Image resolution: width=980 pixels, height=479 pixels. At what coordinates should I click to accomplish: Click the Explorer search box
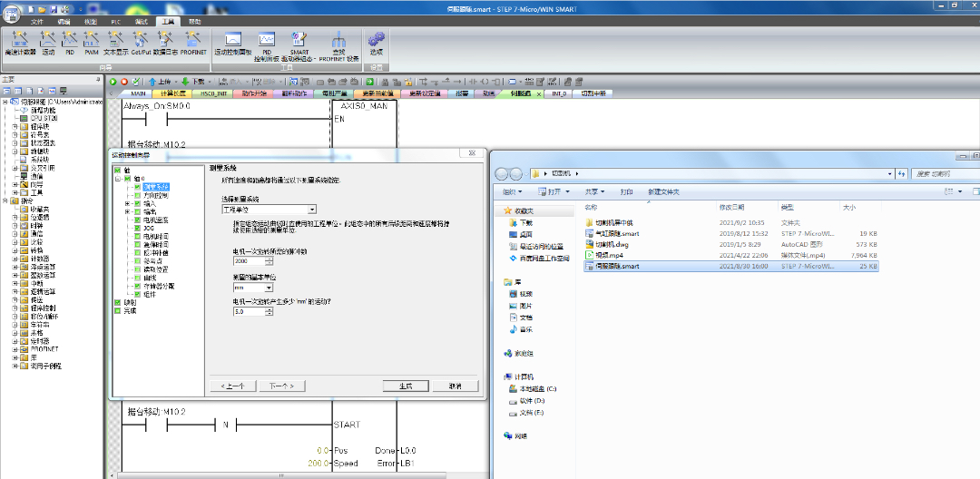coord(945,173)
